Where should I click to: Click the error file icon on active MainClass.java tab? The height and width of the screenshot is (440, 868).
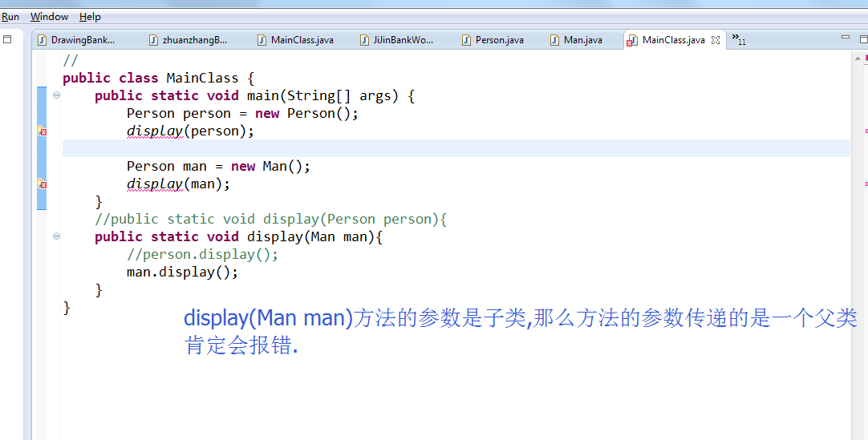coord(631,40)
